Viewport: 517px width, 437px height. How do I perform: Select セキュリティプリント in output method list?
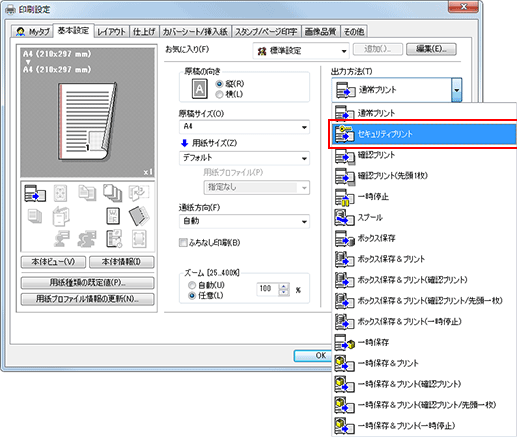423,134
